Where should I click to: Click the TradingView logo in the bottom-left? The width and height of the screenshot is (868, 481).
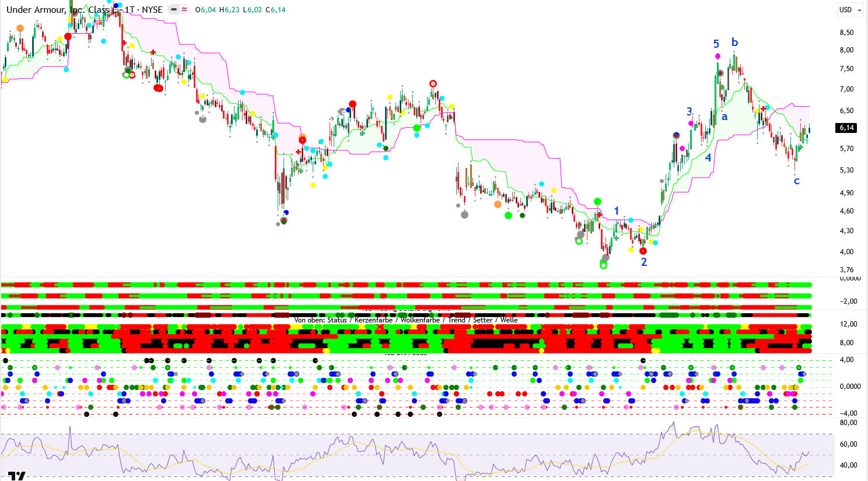point(16,475)
